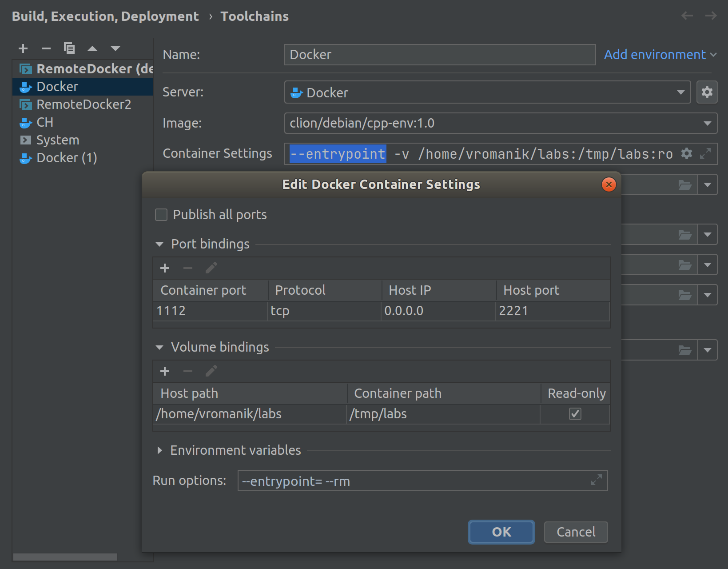Image resolution: width=728 pixels, height=569 pixels.
Task: Open the Add environment link
Action: (x=660, y=55)
